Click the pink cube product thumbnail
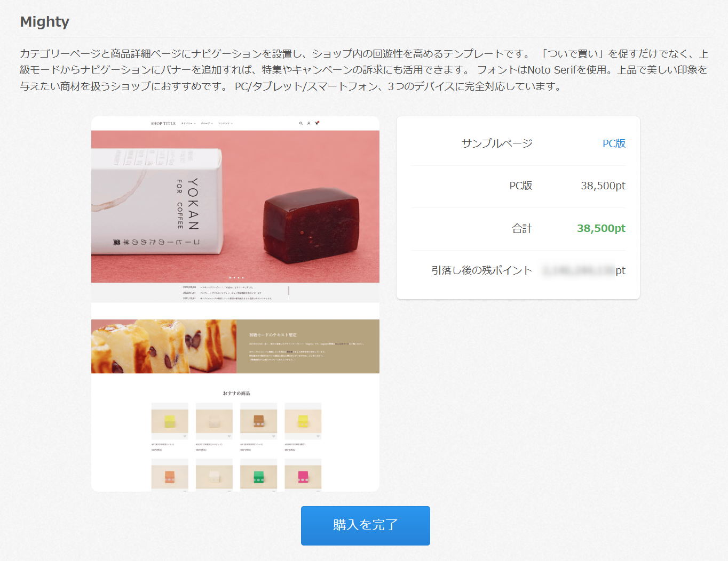The height and width of the screenshot is (561, 728). [303, 475]
